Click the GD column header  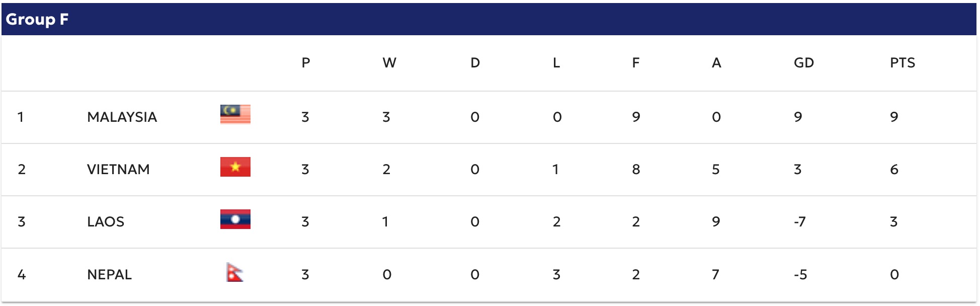click(803, 63)
